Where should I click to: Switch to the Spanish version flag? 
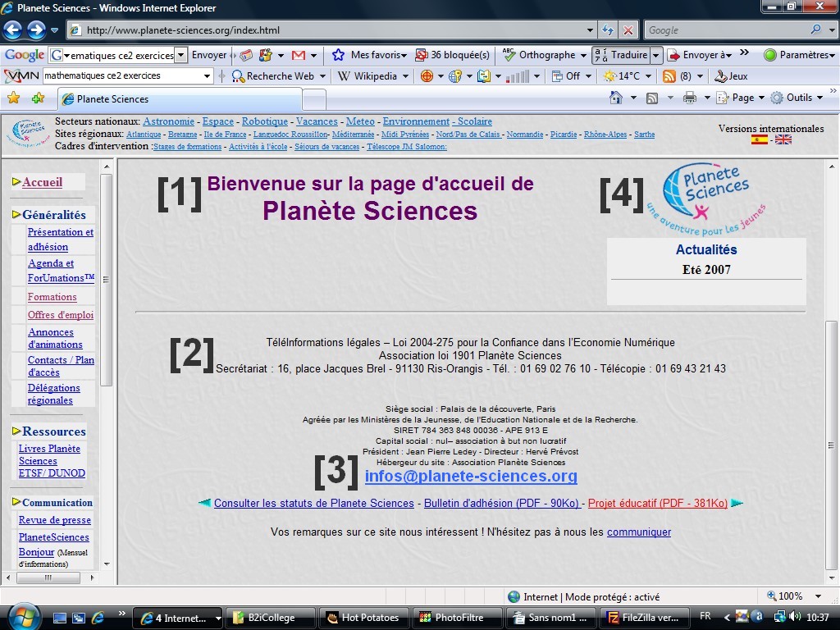(759, 139)
